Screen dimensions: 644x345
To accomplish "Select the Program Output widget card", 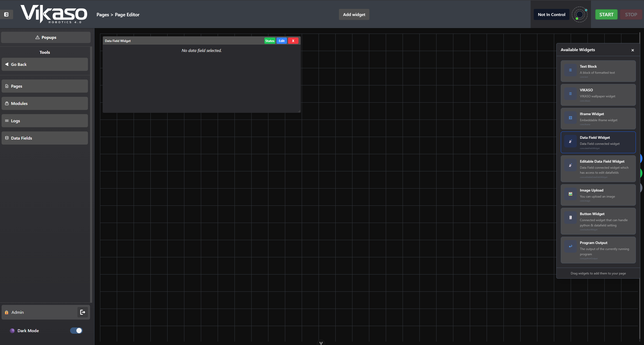I will tap(598, 250).
